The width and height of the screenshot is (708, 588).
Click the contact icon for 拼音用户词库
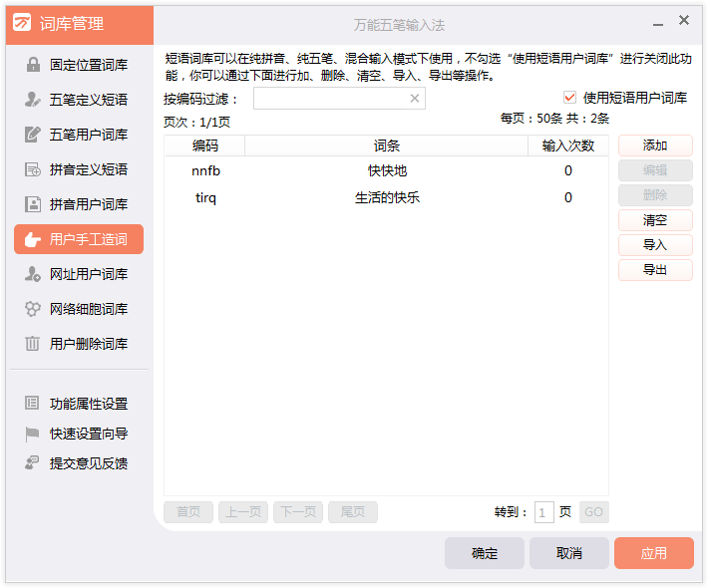(32, 204)
